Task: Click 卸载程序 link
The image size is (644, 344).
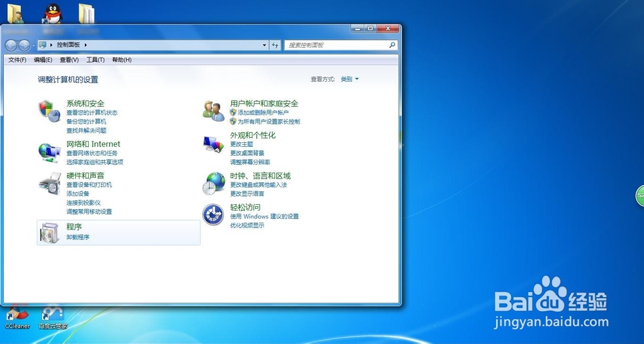Action: (x=78, y=237)
